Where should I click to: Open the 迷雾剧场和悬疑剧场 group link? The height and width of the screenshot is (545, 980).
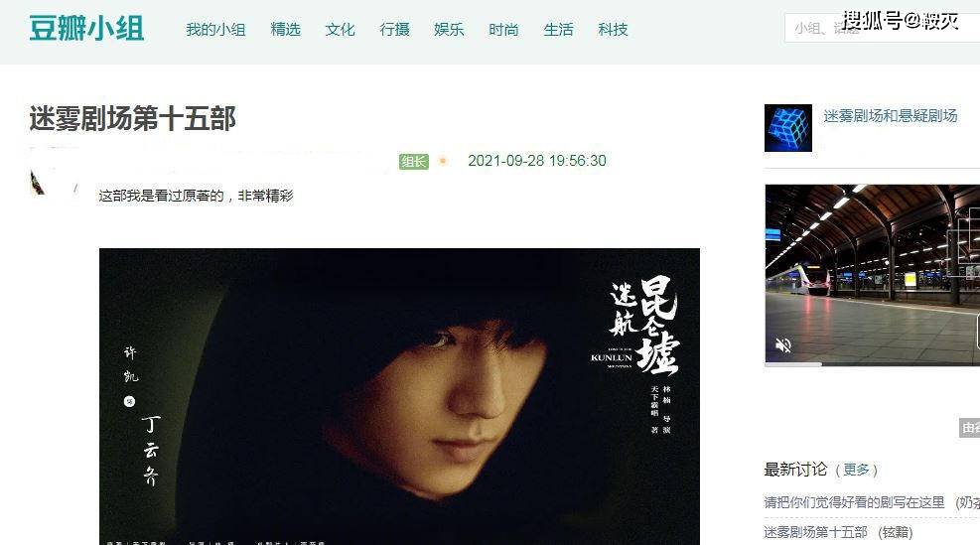coord(891,115)
